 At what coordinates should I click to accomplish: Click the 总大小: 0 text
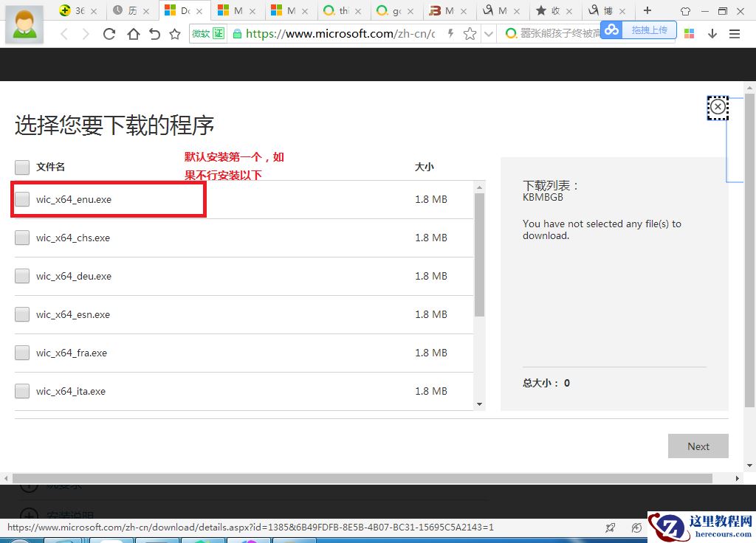(x=546, y=383)
